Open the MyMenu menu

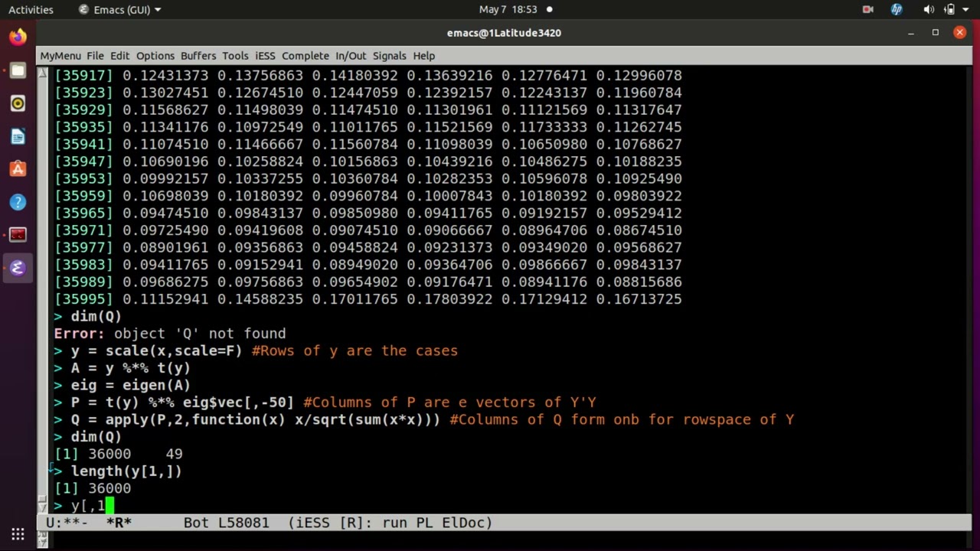point(60,56)
